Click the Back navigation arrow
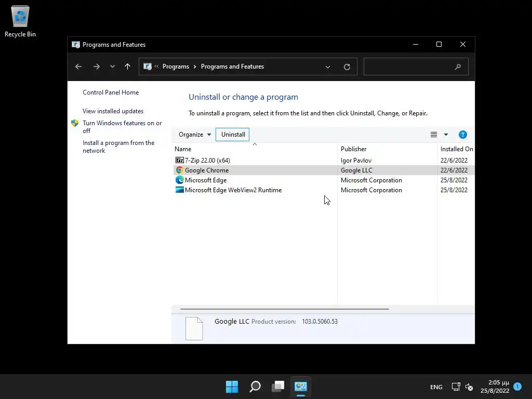Viewport: 532px width, 399px height. click(78, 66)
